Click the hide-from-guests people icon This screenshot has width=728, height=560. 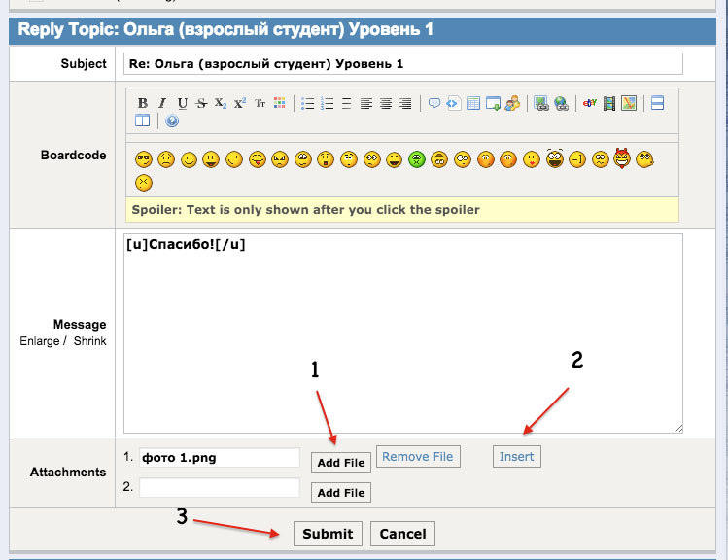coord(512,103)
